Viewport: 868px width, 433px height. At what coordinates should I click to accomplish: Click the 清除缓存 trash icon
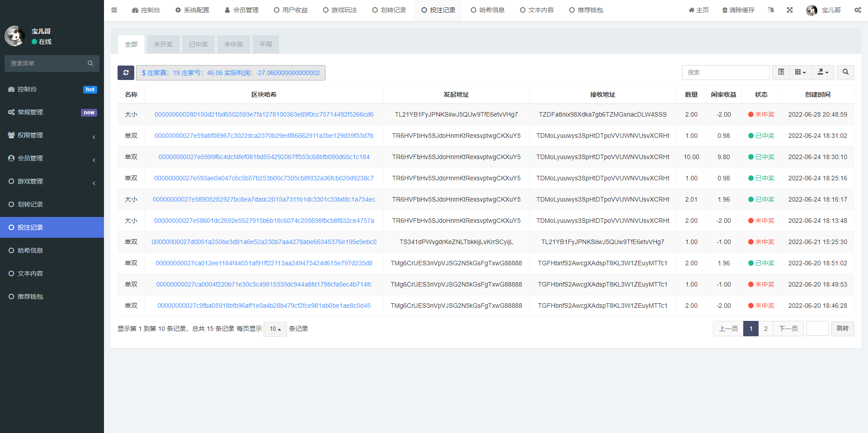click(738, 10)
